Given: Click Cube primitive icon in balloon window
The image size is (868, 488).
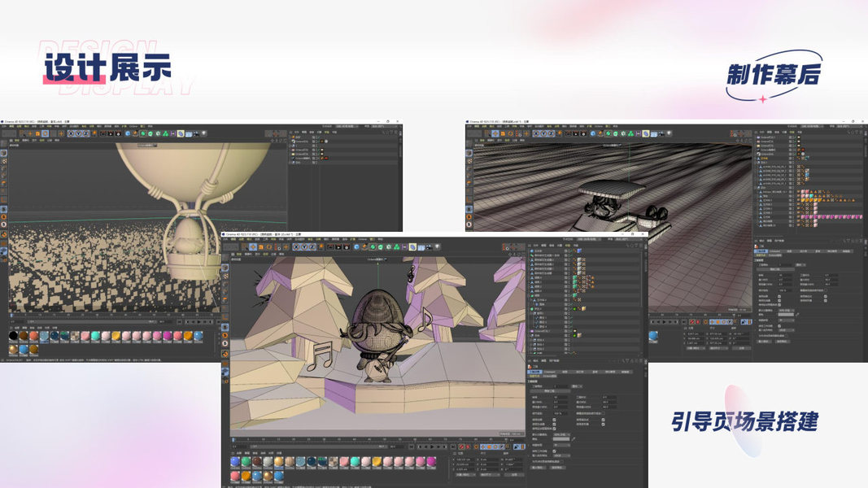Looking at the screenshot, I should (x=128, y=134).
